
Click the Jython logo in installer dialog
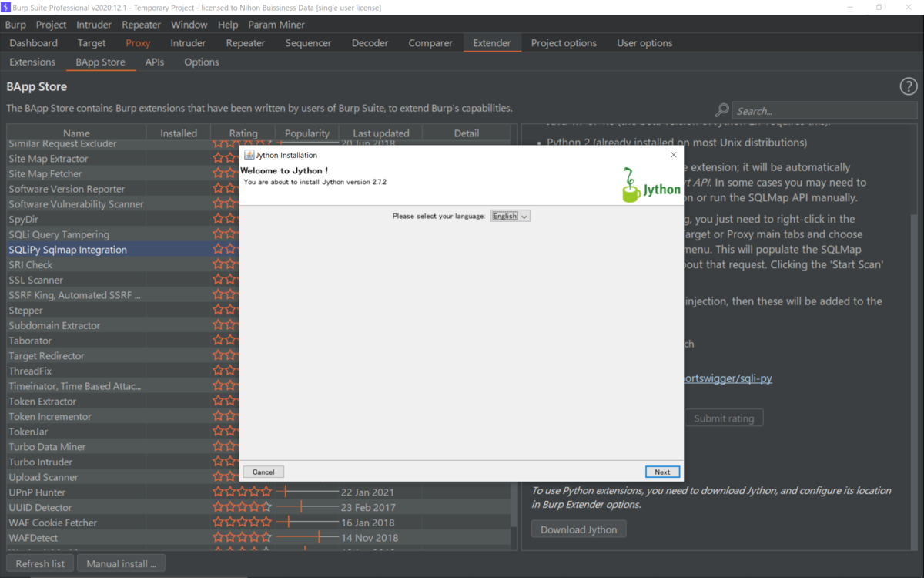651,185
